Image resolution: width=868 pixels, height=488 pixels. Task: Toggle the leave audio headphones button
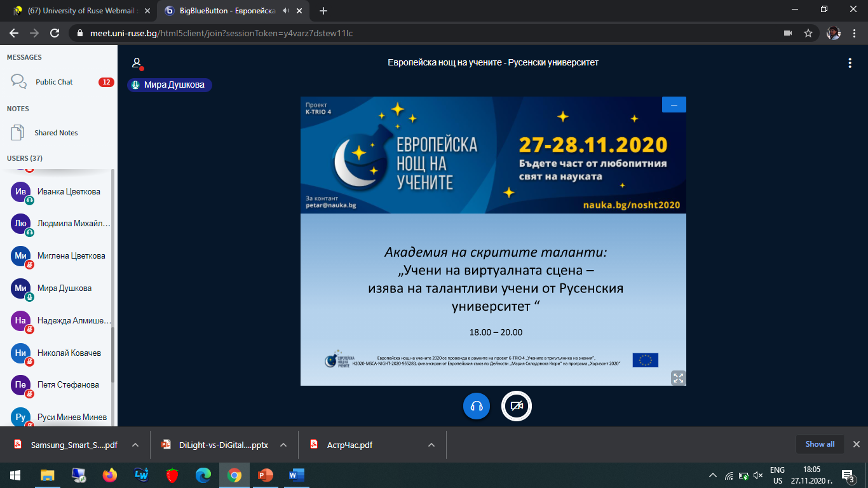click(x=477, y=407)
